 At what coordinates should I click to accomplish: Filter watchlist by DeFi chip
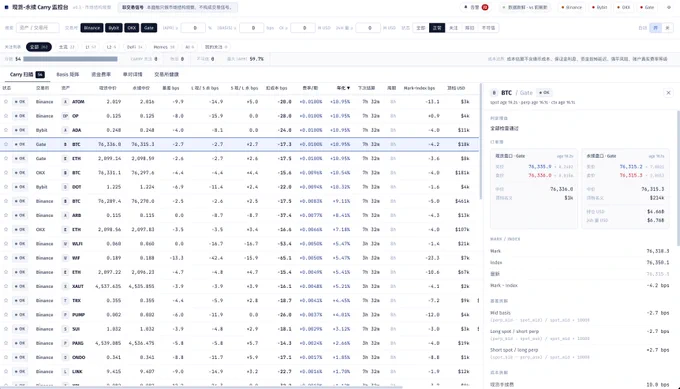(x=134, y=47)
